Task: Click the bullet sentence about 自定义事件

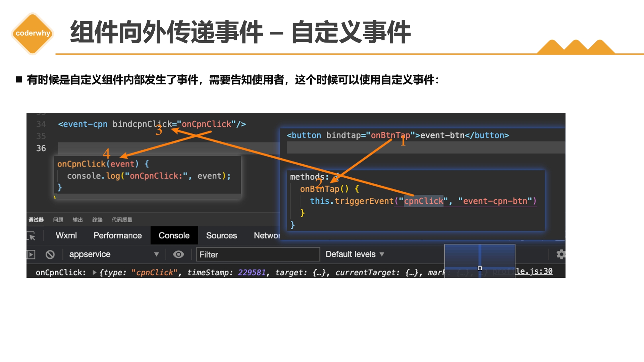Action: click(233, 80)
